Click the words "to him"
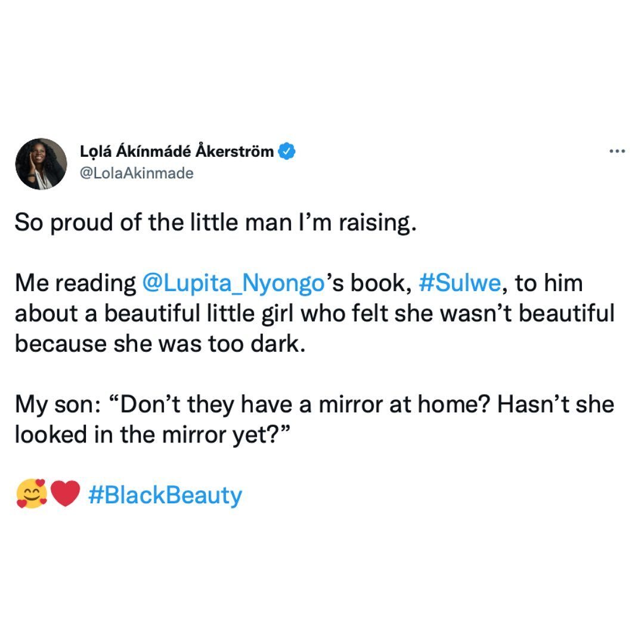This screenshot has height=644, width=644. [x=549, y=283]
